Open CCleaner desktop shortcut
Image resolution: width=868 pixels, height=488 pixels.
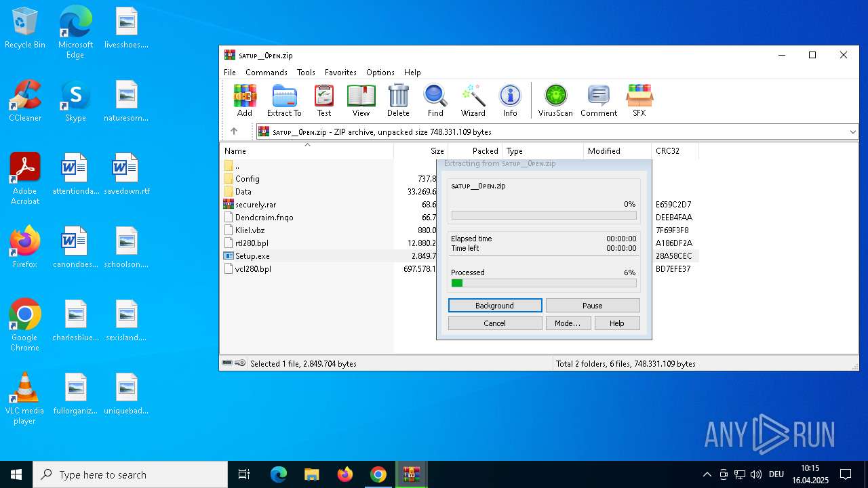coord(25,101)
